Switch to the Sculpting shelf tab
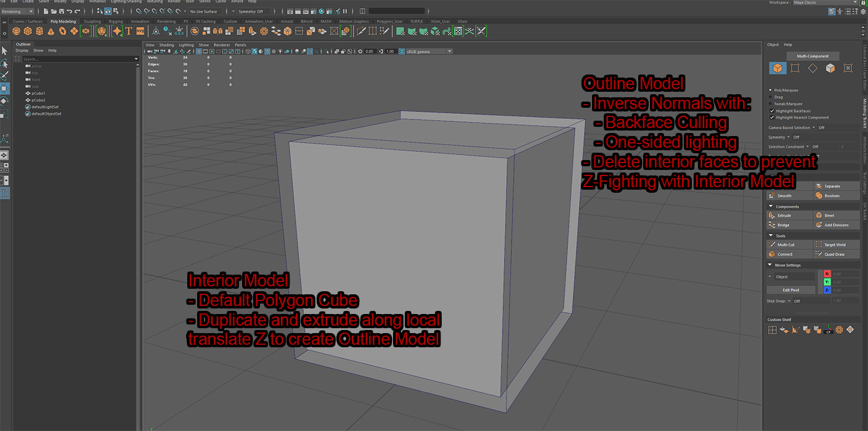This screenshot has width=868, height=431. point(92,22)
